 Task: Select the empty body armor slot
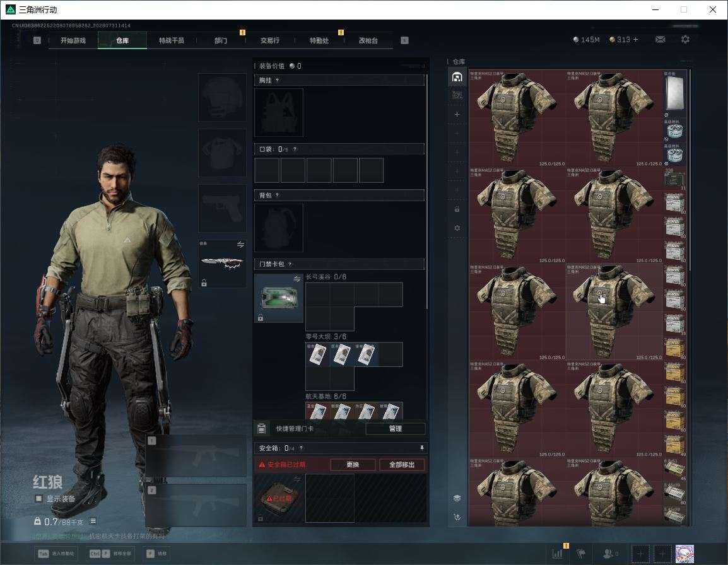click(x=223, y=153)
